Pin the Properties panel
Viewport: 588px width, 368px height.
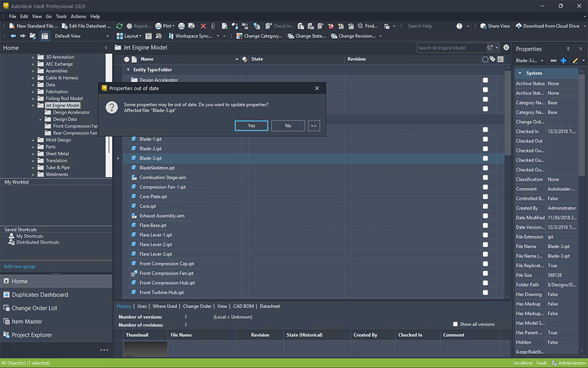point(568,49)
